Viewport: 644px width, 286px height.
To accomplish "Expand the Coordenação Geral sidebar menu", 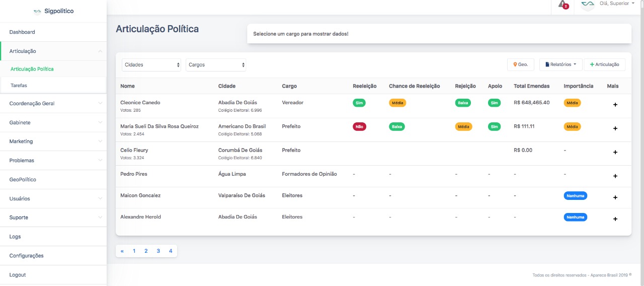I will coord(53,104).
